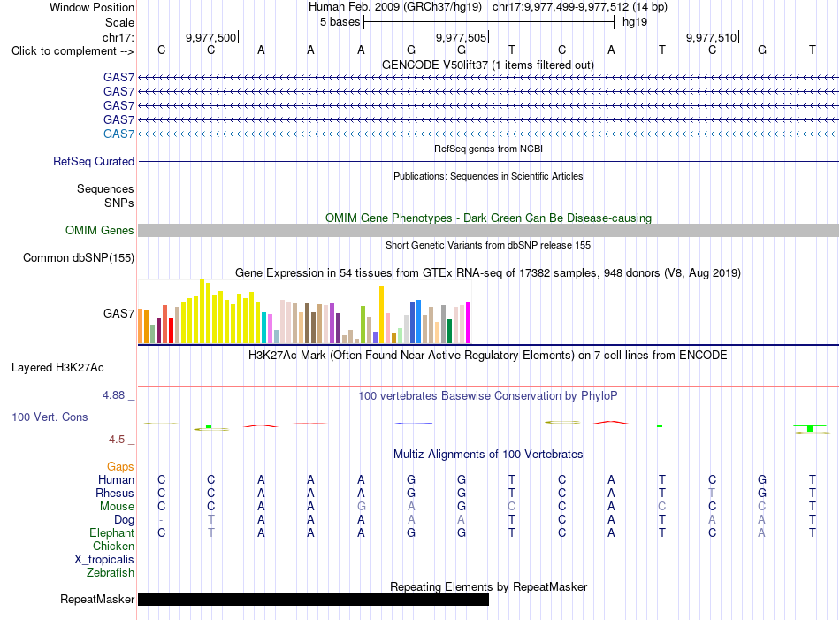840x620 pixels.
Task: Open the Common dbSNP(155) track label
Action: 79,257
